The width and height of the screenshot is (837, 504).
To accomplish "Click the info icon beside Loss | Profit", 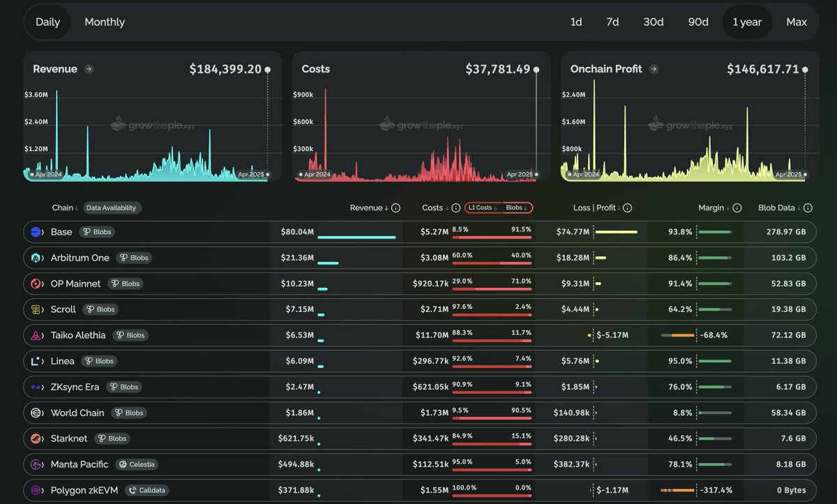I will coord(628,208).
